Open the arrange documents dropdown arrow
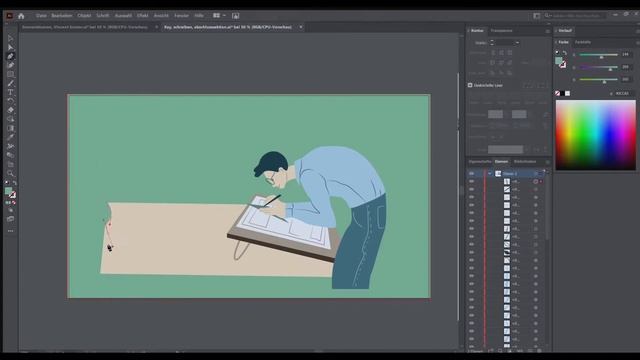The image size is (640, 360). pyautogui.click(x=224, y=16)
